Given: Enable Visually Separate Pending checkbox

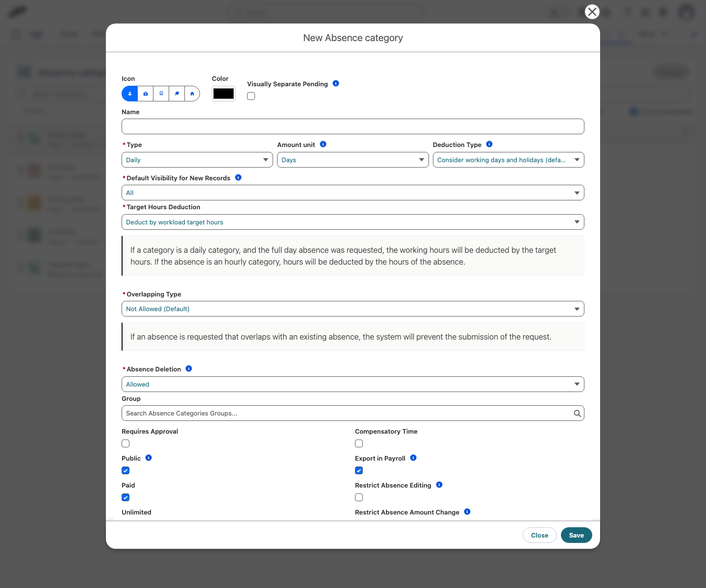Looking at the screenshot, I should tap(251, 96).
